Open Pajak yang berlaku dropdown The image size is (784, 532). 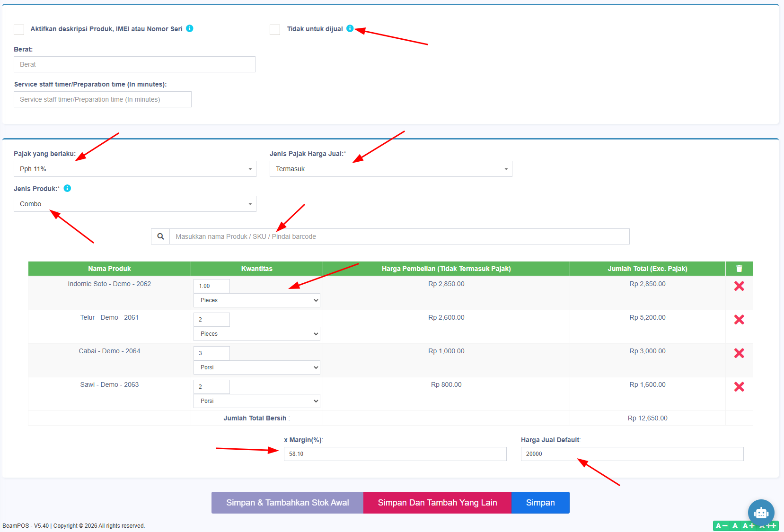(135, 169)
